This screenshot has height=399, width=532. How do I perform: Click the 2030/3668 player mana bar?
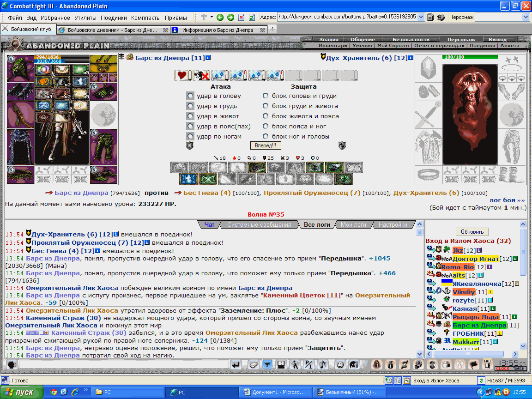click(x=62, y=61)
